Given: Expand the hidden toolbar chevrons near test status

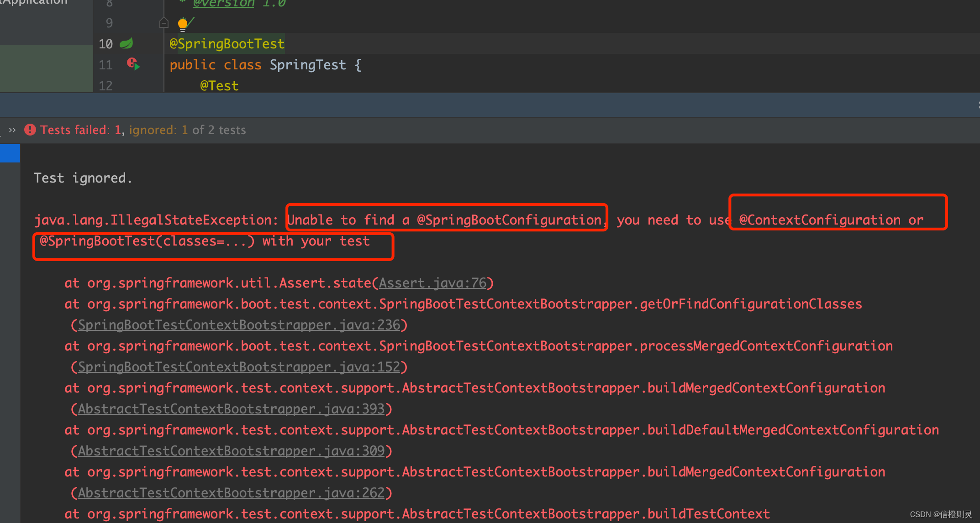Looking at the screenshot, I should (12, 130).
